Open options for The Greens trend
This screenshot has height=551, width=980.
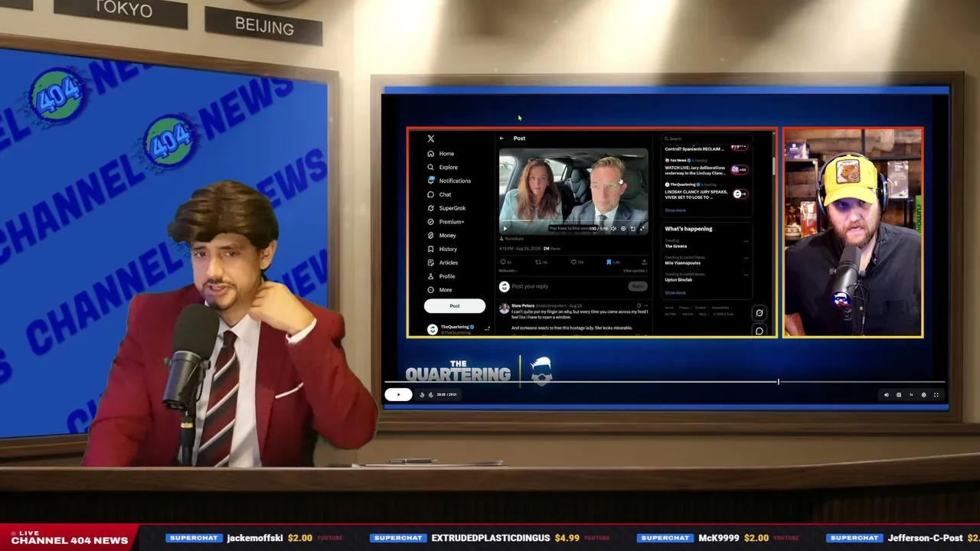746,241
